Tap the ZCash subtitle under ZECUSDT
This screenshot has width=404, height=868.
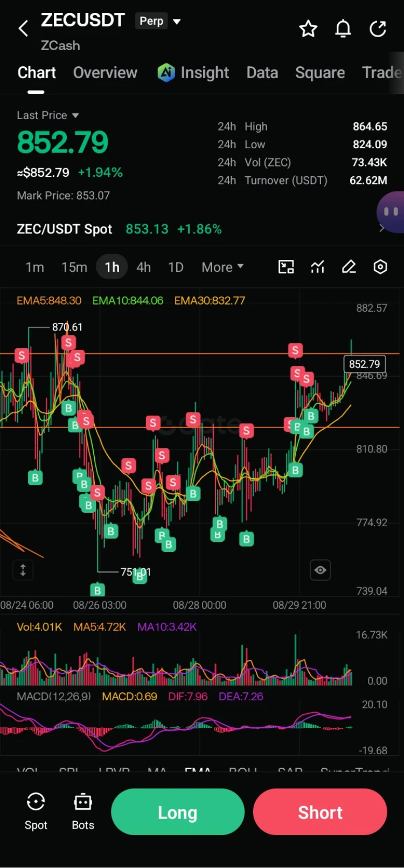click(60, 45)
